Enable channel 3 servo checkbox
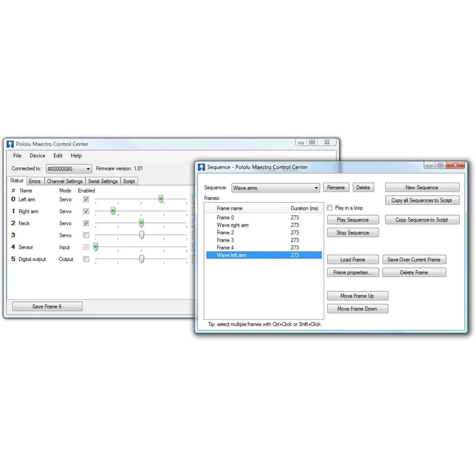 click(x=86, y=235)
